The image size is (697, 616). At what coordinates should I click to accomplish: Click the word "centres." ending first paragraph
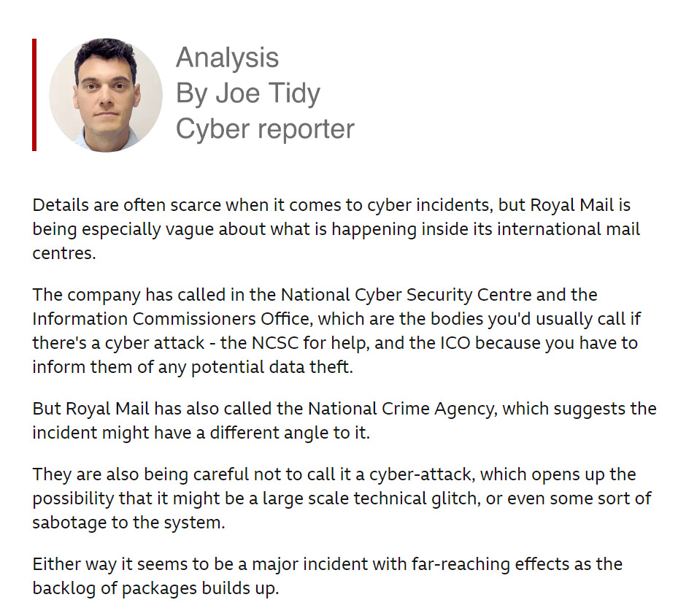[x=64, y=253]
